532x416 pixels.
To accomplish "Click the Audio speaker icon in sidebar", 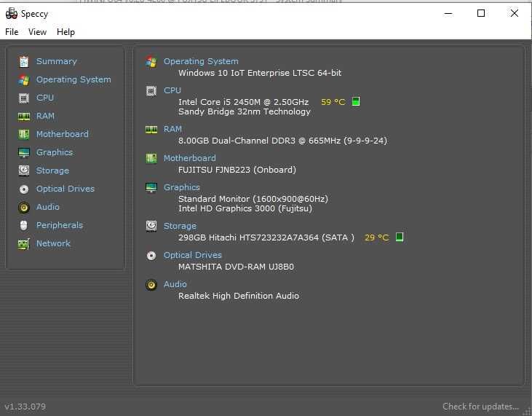I will click(x=24, y=207).
